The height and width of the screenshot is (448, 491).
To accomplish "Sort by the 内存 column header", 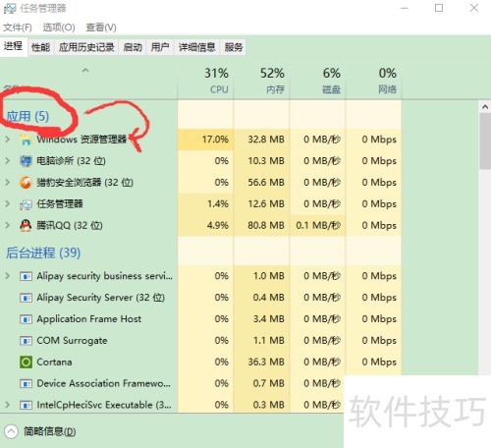I will tap(261, 82).
